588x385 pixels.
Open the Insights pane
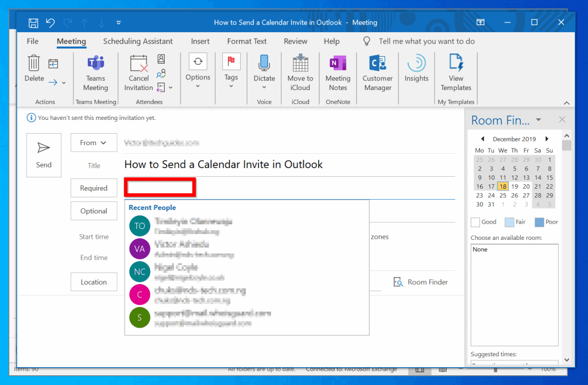(416, 68)
